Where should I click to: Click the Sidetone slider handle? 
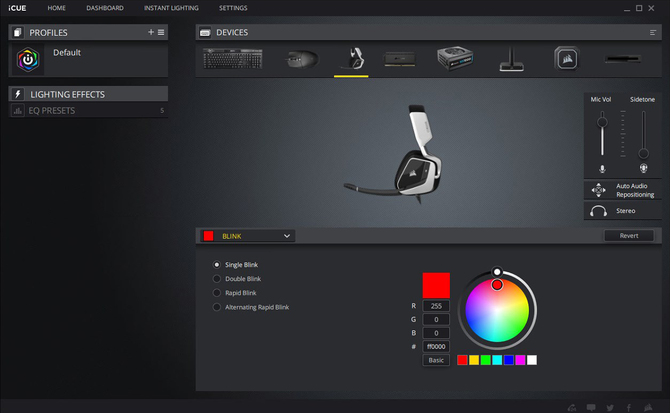(643, 153)
